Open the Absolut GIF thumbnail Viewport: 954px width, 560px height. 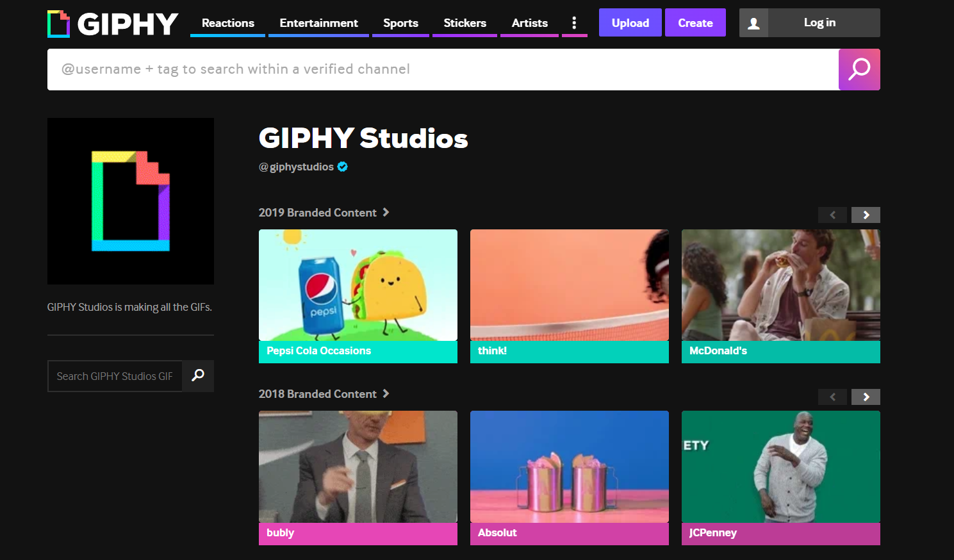[x=570, y=466]
